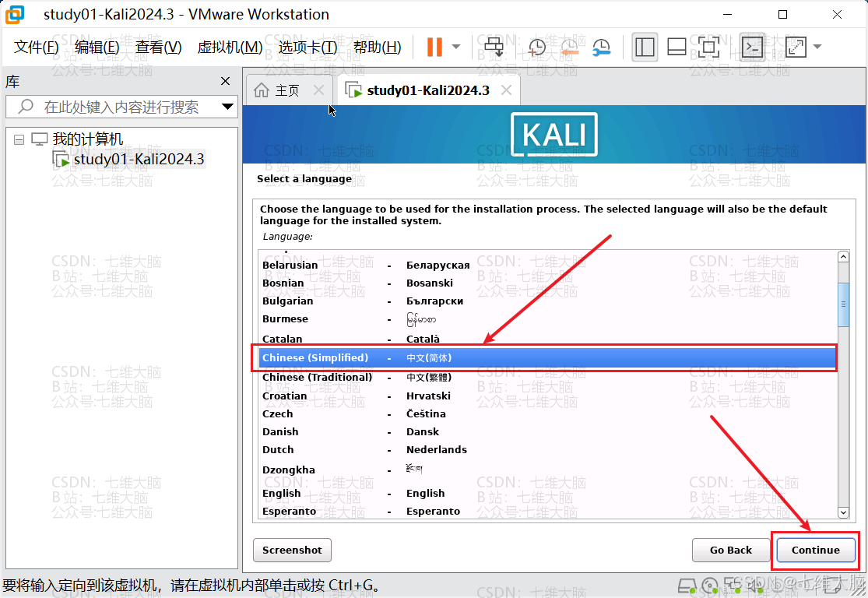Click the CD/DVD drive status icon
868x598 pixels.
pos(709,586)
